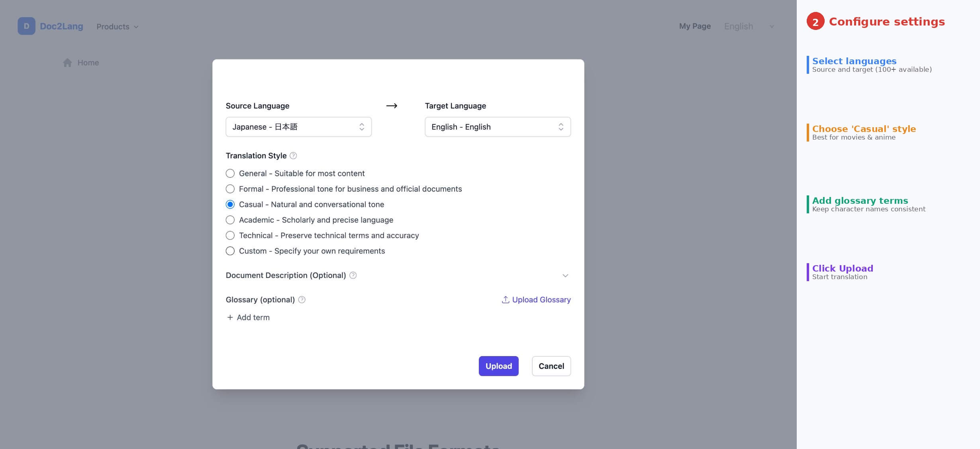The image size is (980, 449).
Task: Click the arrow between source and target languages
Action: (x=392, y=106)
